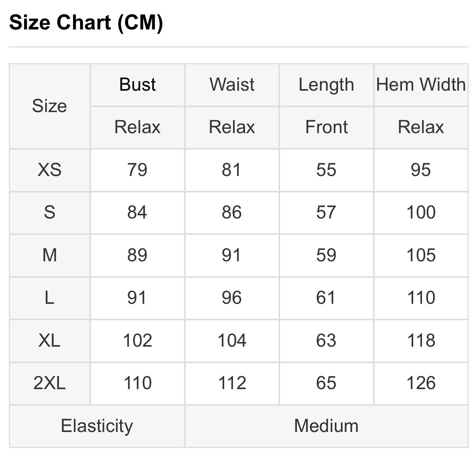
Task: Select the XS bust value 79
Action: coord(137,170)
